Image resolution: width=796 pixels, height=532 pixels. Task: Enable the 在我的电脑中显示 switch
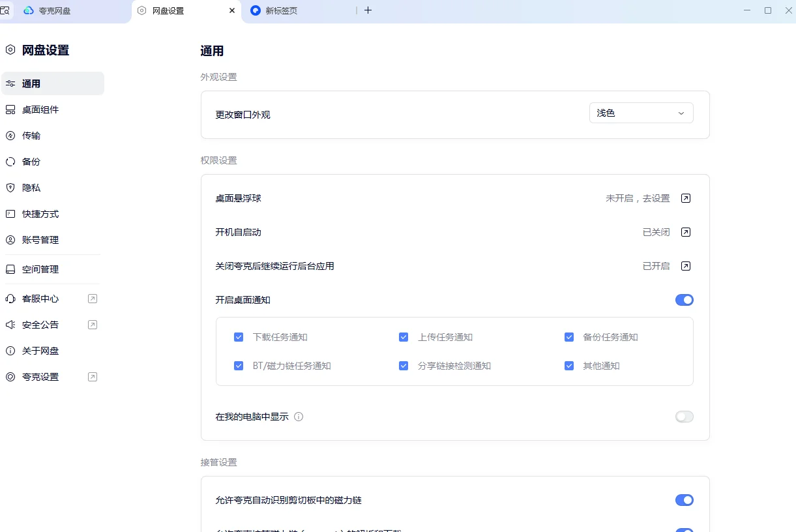[685, 417]
